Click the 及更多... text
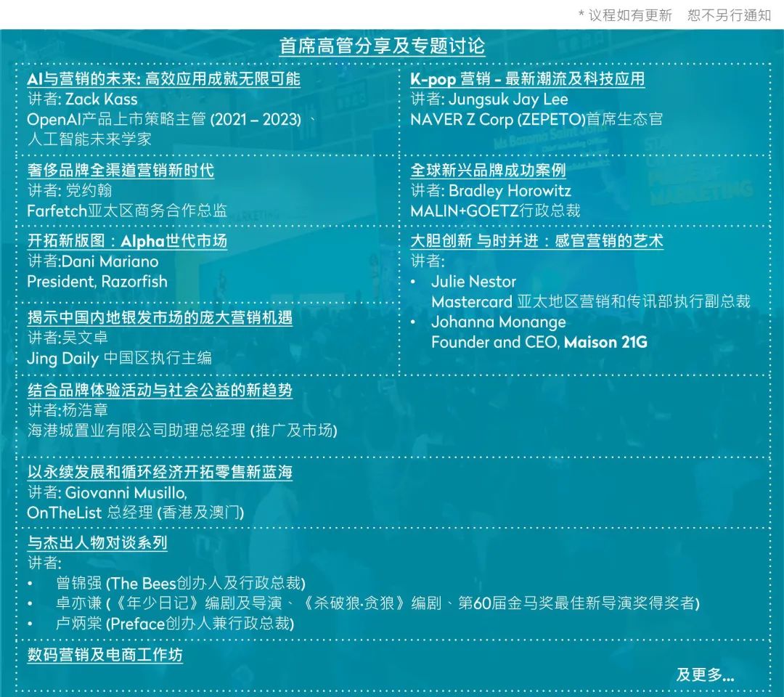The width and height of the screenshot is (784, 697). (x=705, y=675)
